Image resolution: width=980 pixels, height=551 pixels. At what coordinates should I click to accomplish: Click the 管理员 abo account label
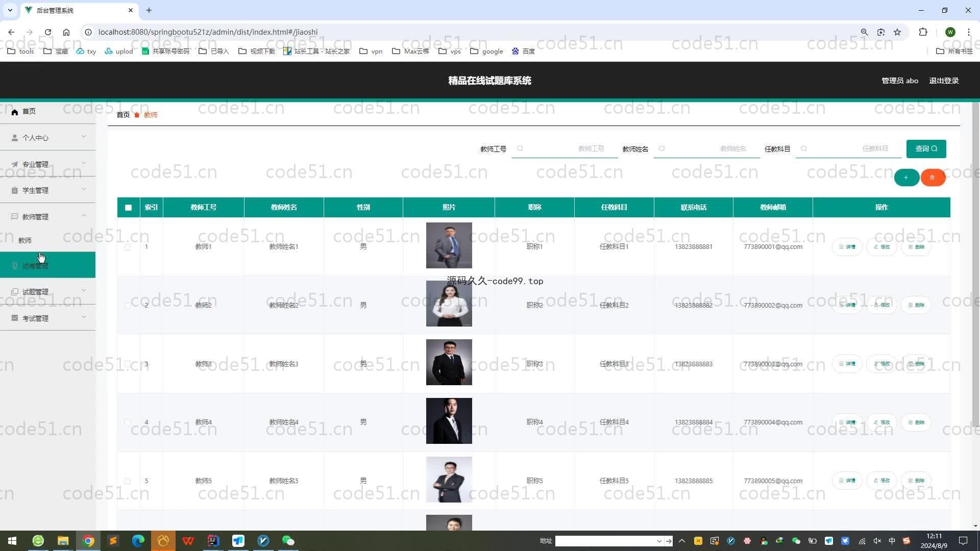pos(900,81)
